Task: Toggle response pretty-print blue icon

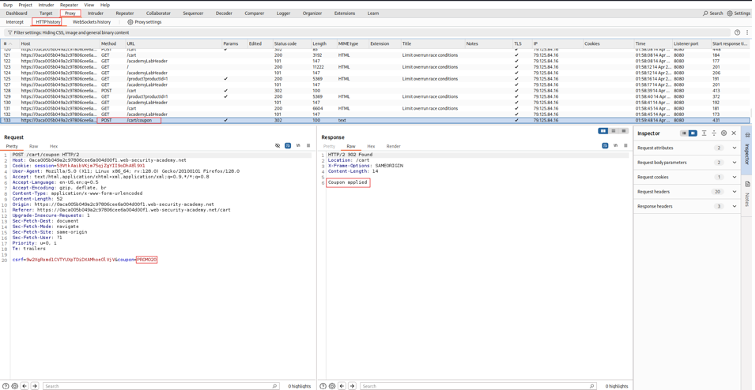Action: [x=605, y=146]
